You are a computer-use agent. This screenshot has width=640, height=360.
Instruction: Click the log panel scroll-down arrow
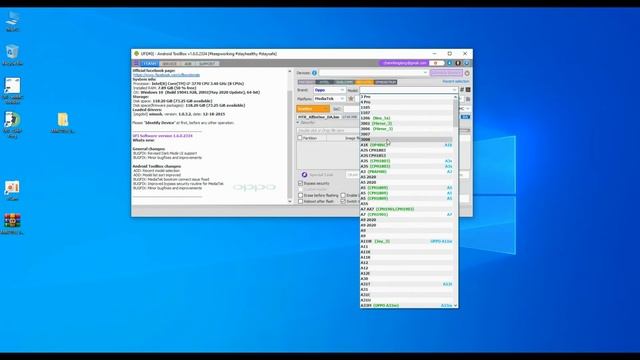(290, 201)
